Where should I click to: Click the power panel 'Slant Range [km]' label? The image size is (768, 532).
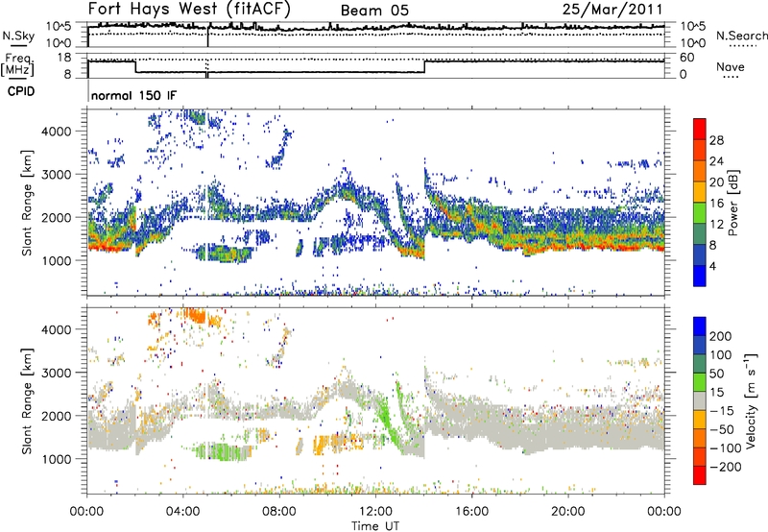click(x=27, y=203)
